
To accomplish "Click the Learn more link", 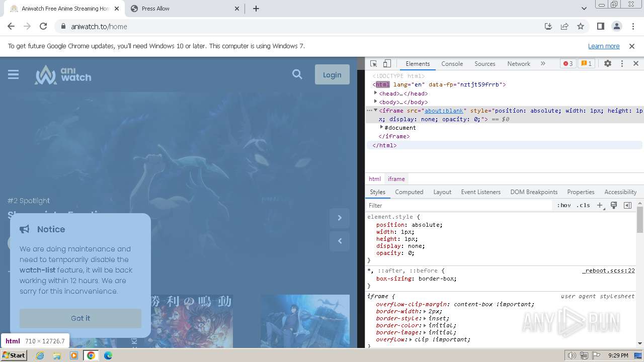I will pyautogui.click(x=604, y=46).
